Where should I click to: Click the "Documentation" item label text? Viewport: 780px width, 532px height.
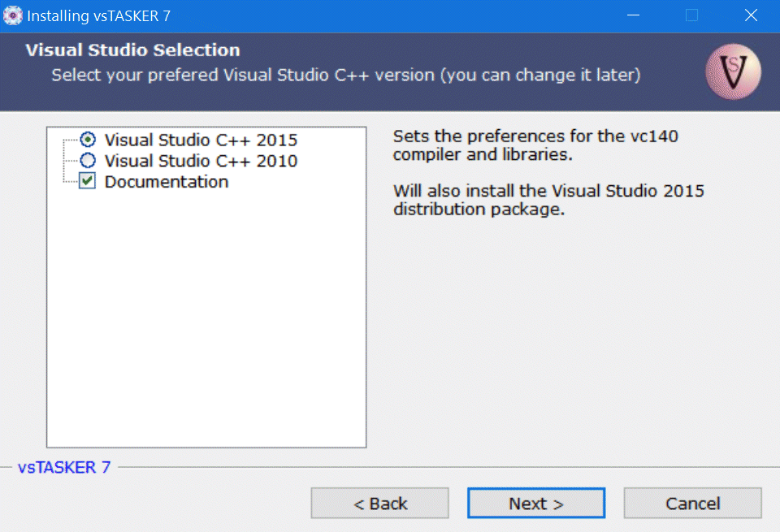(167, 182)
